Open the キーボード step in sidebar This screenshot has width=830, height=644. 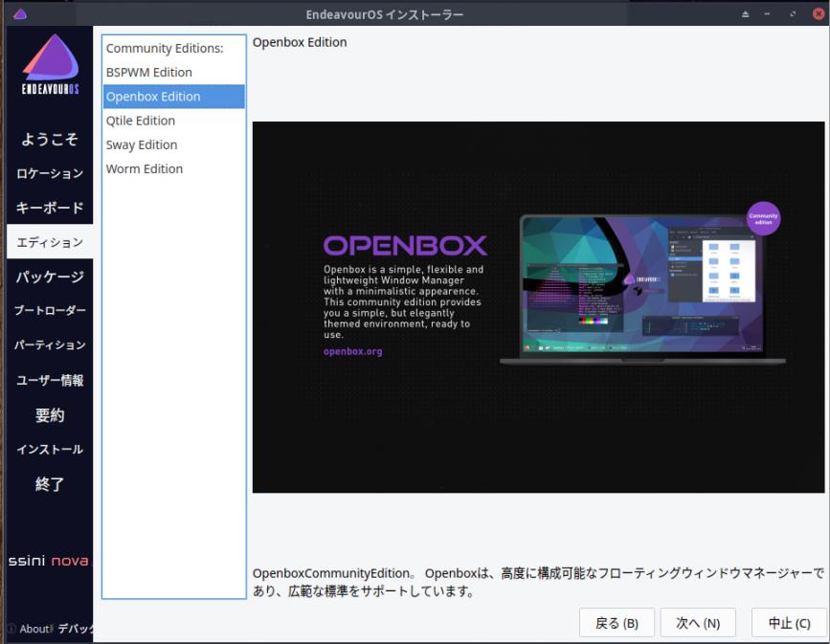click(x=50, y=208)
